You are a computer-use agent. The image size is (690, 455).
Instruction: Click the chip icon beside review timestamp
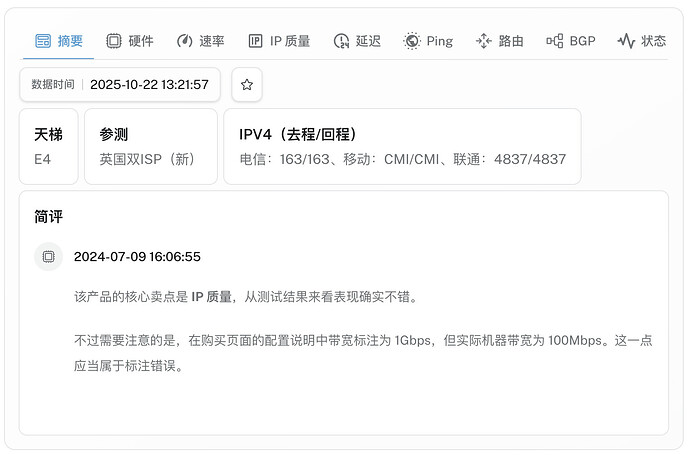coord(48,257)
